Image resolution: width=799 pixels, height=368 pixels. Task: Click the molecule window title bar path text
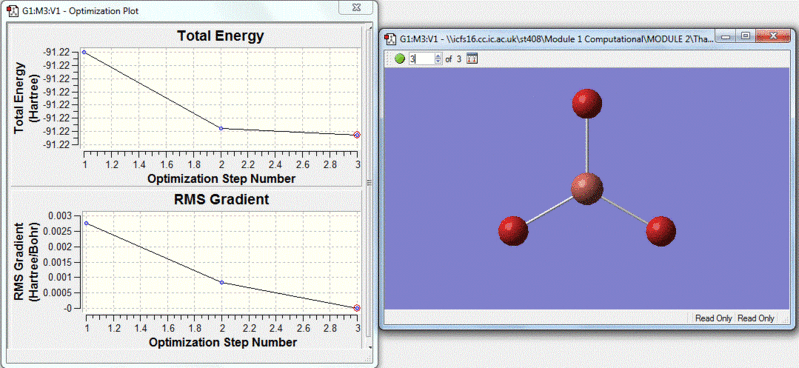(x=556, y=39)
